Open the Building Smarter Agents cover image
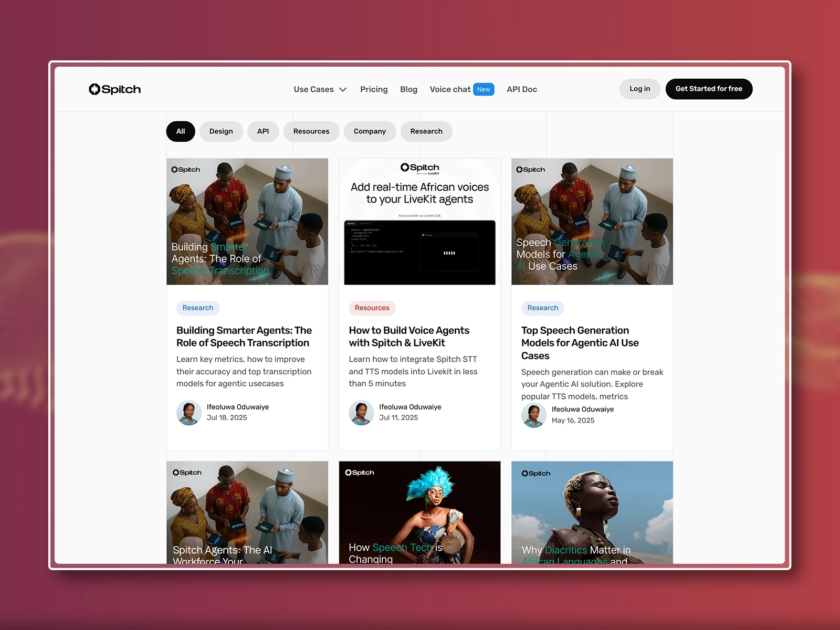This screenshot has width=840, height=630. 247,222
